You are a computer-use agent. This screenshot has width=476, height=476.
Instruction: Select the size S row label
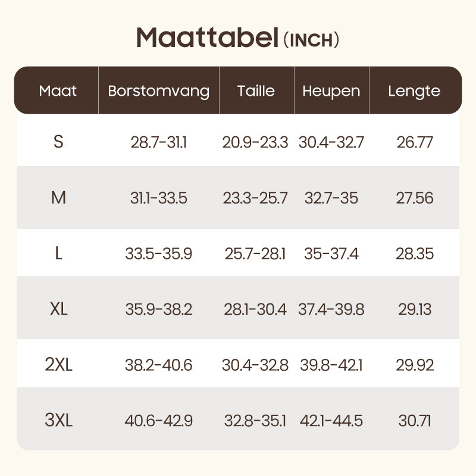pyautogui.click(x=58, y=142)
